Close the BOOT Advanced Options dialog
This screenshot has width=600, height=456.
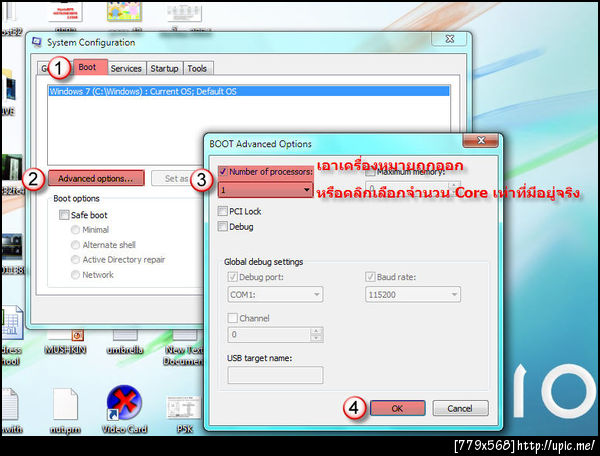(x=481, y=140)
